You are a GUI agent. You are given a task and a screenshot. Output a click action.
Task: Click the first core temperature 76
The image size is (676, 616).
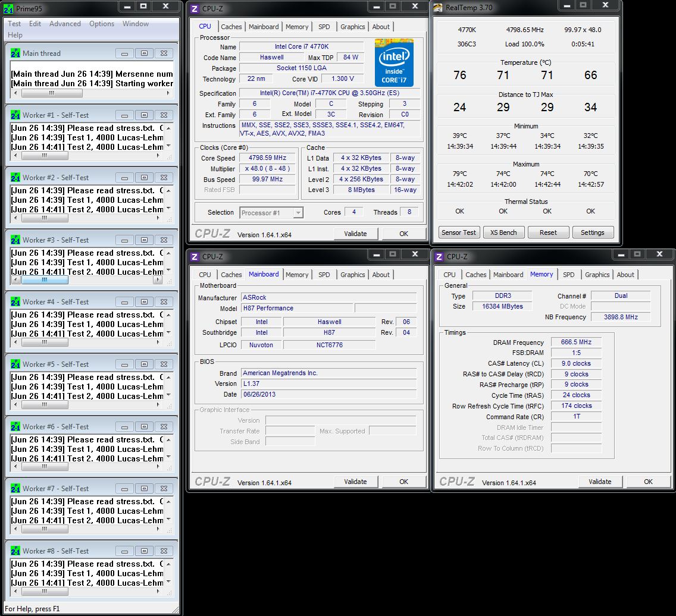click(x=460, y=76)
